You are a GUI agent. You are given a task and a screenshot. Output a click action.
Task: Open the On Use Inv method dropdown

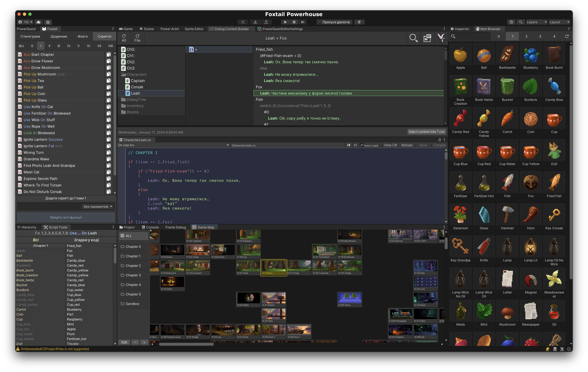point(173,145)
